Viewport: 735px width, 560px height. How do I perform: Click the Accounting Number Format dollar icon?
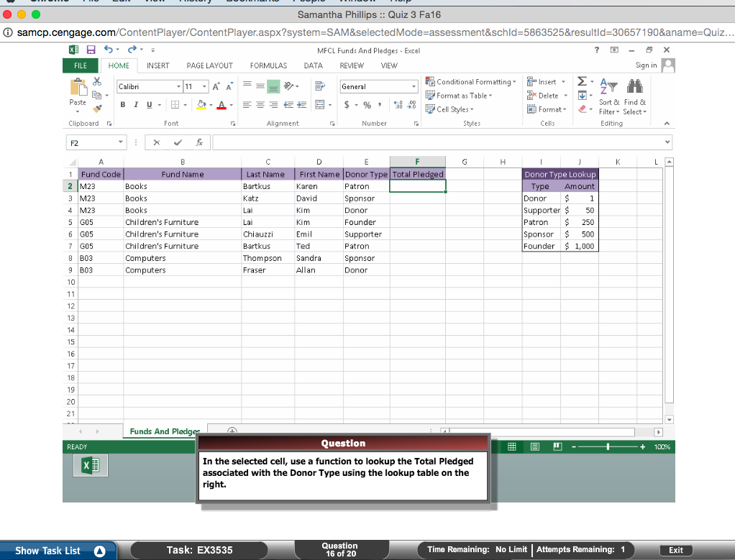tap(347, 105)
